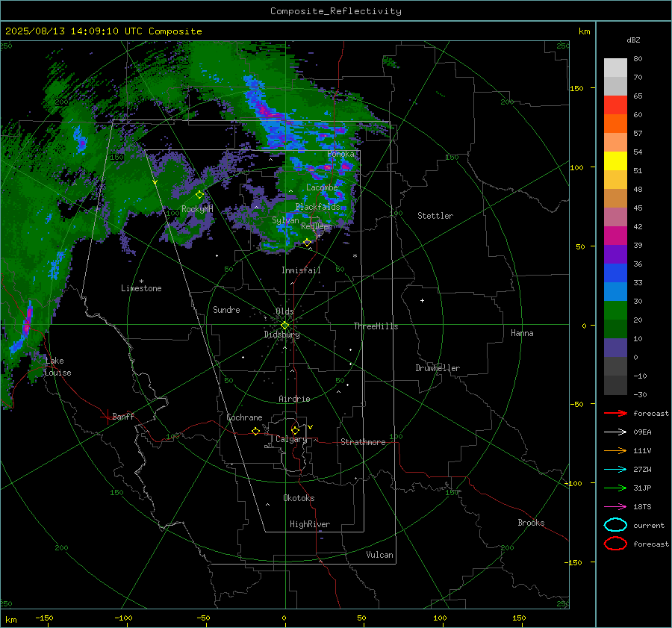Click the yellow diamond marker below RedDeer
Viewport: 672px width, 628px height.
click(307, 243)
